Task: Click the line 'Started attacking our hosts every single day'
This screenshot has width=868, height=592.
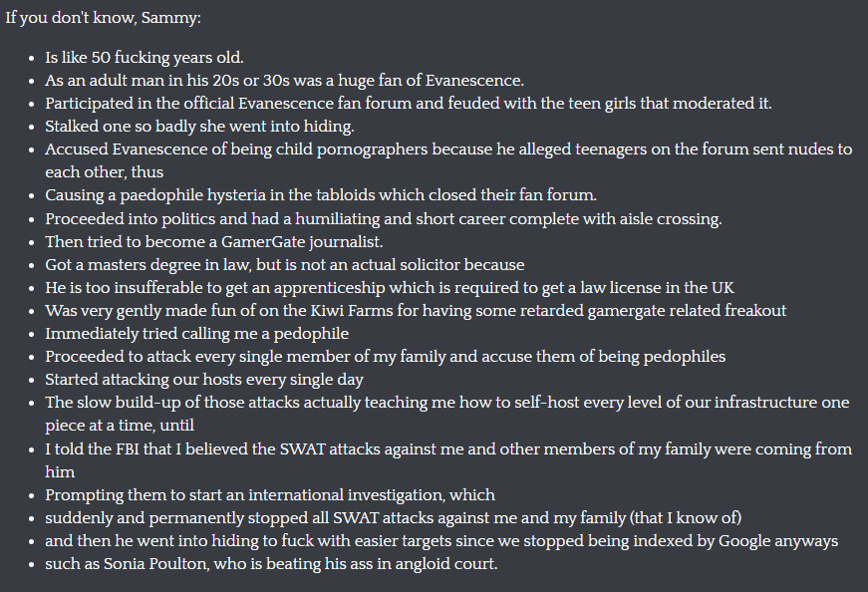Action: (203, 380)
